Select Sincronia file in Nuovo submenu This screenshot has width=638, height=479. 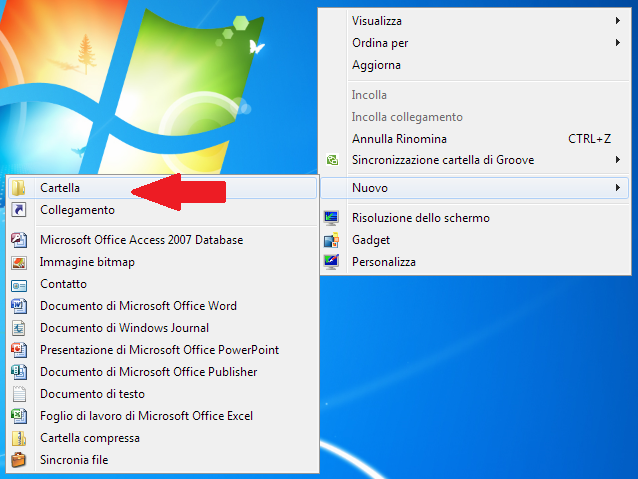[x=162, y=459]
